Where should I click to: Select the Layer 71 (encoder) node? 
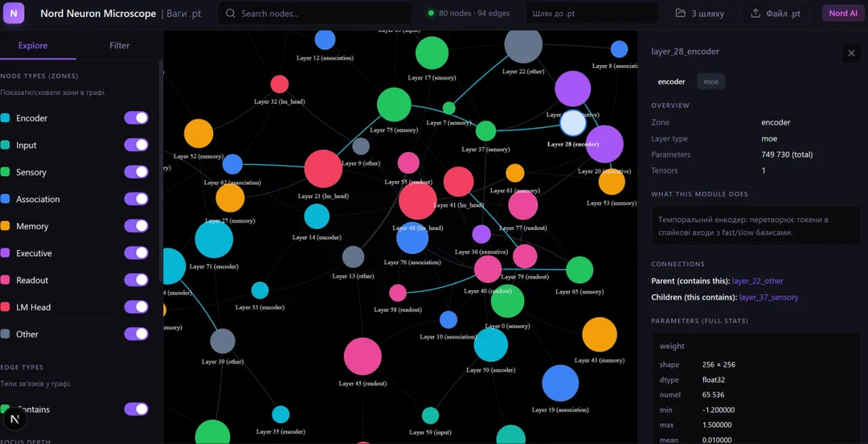coord(214,240)
